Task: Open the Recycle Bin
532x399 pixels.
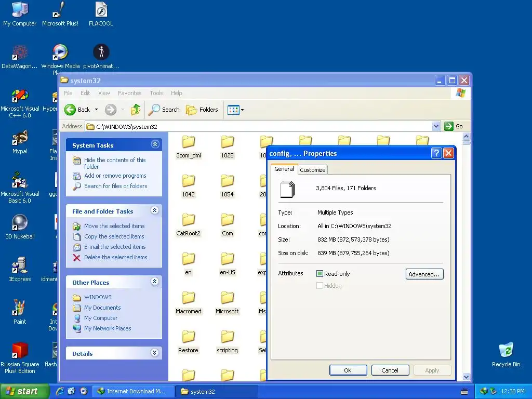Action: pos(506,354)
